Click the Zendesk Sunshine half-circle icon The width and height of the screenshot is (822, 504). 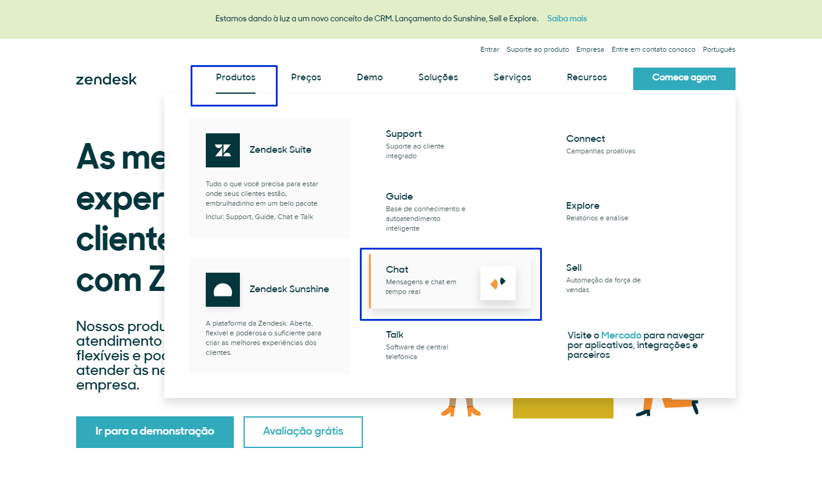click(223, 290)
